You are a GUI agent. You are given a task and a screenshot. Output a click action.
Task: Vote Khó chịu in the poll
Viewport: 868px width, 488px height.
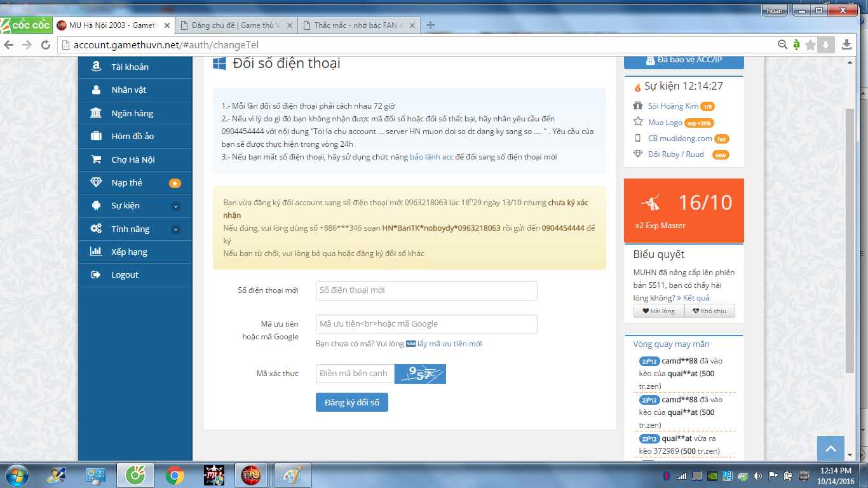click(709, 311)
